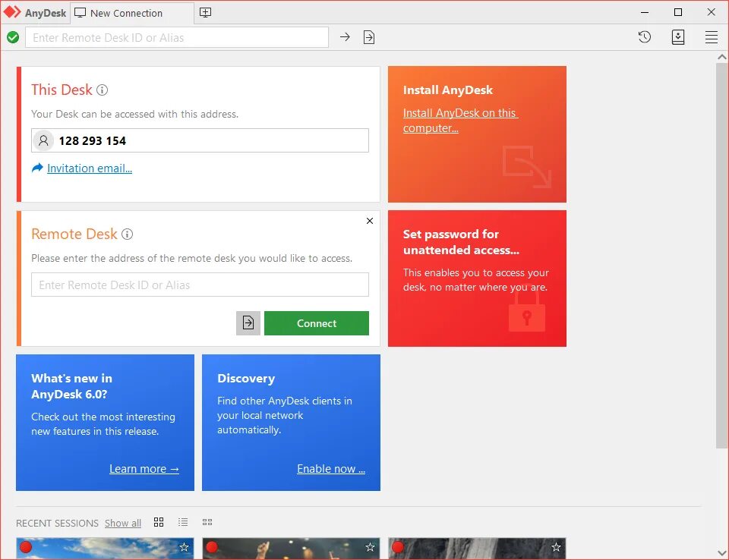
Task: Click the Enable now link in Discovery
Action: pyautogui.click(x=331, y=469)
